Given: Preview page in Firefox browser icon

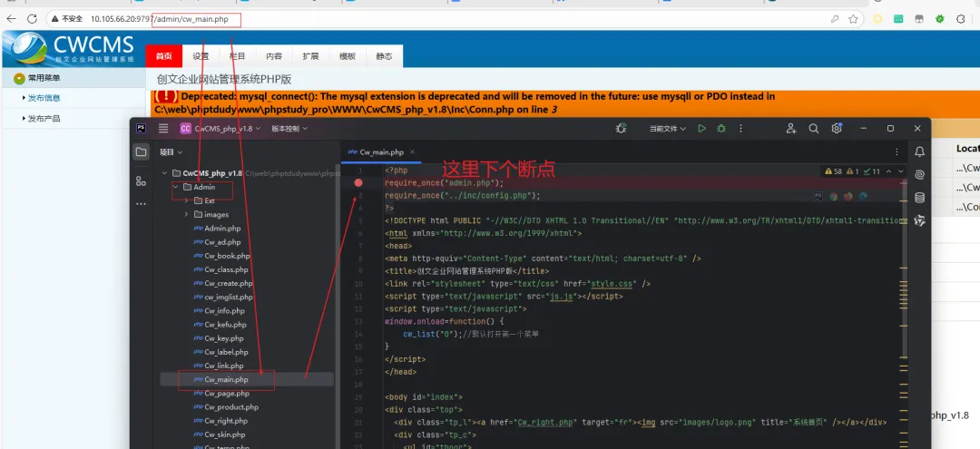Looking at the screenshot, I should point(848,196).
